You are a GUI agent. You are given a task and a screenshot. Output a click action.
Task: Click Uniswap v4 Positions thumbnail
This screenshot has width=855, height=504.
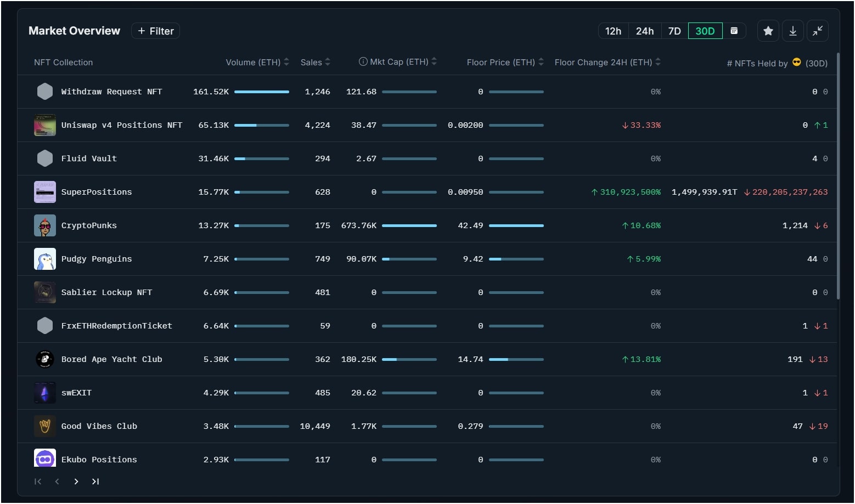tap(45, 125)
